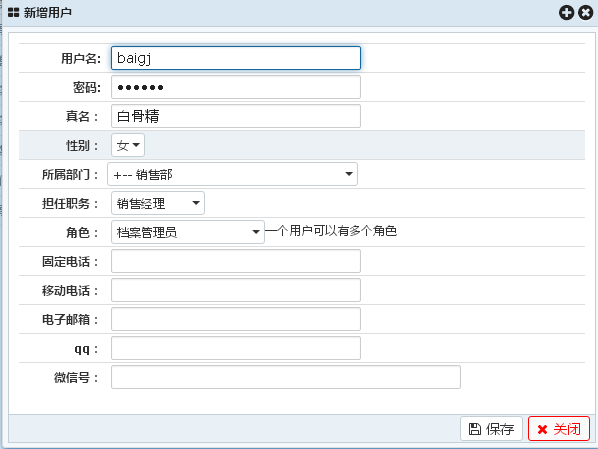Viewport: 598px width, 449px height.
Task: Expand the 所属部门 department dropdown
Action: (x=232, y=174)
